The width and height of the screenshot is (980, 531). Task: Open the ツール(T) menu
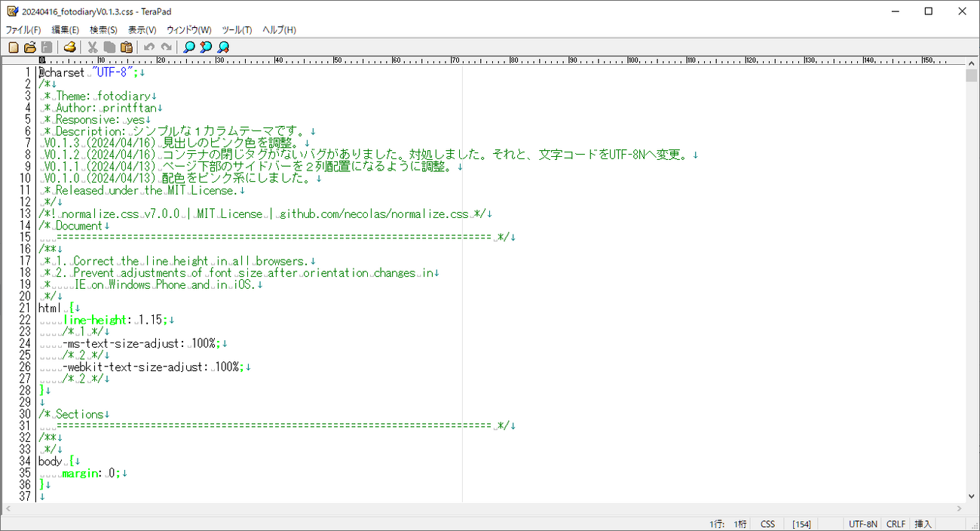(237, 29)
